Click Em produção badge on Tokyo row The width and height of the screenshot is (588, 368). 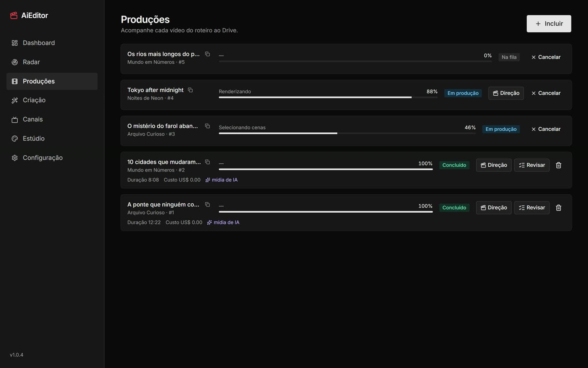click(463, 93)
